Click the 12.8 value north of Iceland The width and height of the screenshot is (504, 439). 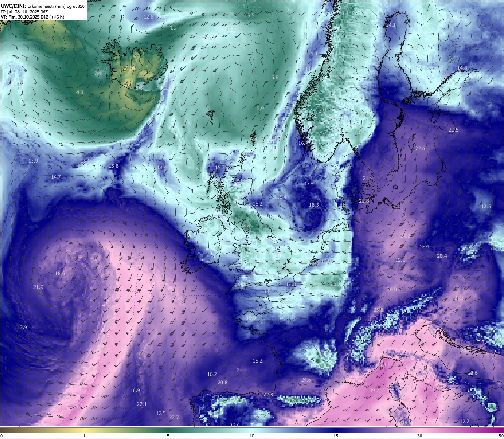[x=149, y=17]
